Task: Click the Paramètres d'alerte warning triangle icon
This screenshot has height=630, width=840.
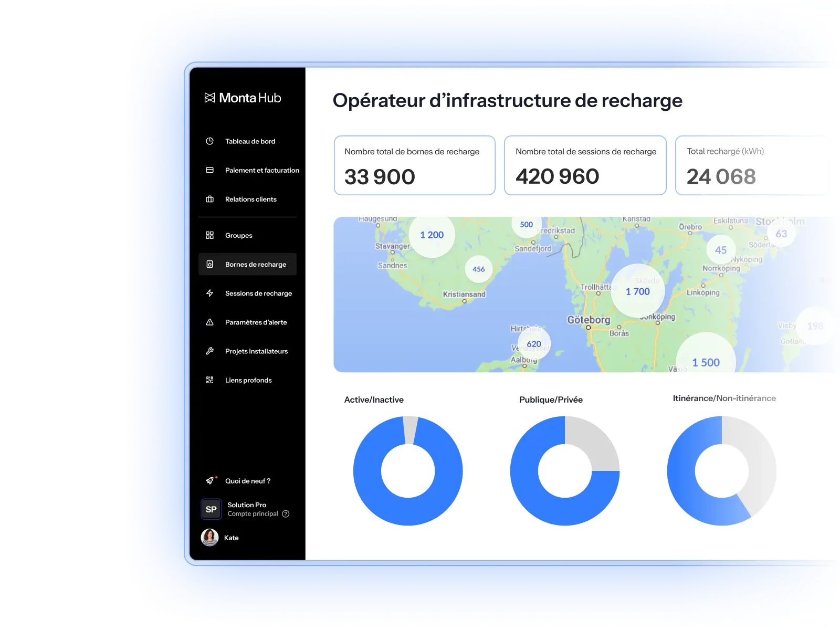Action: click(209, 322)
